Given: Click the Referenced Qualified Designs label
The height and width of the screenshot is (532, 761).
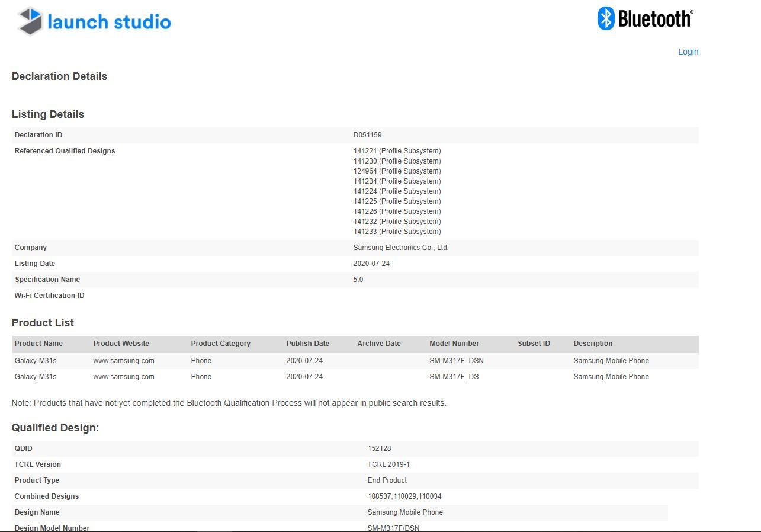Looking at the screenshot, I should coord(65,151).
